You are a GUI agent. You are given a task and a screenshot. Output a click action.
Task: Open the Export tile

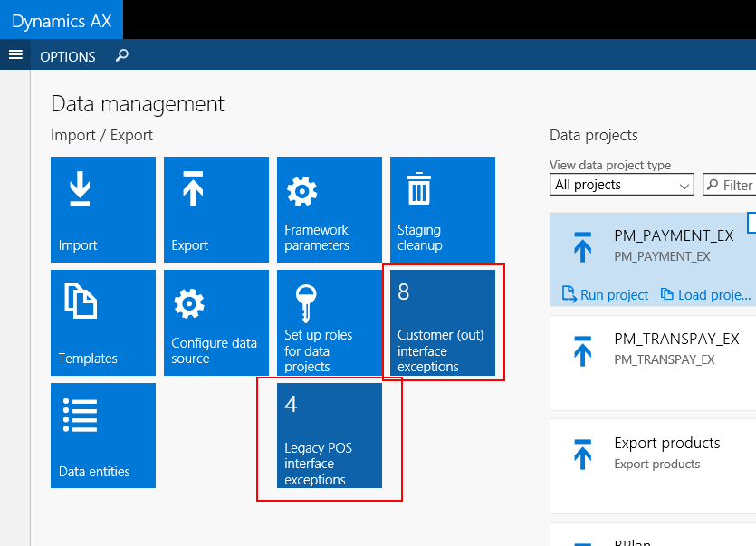click(216, 209)
